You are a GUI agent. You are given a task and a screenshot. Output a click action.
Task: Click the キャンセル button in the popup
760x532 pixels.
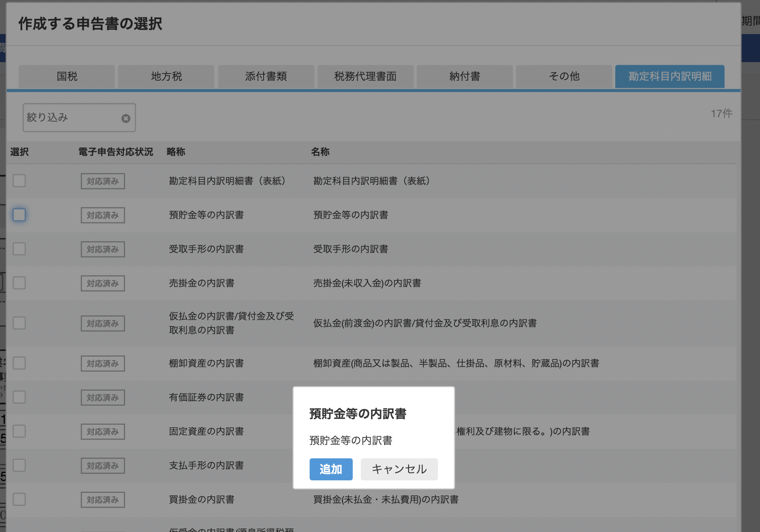pos(399,469)
